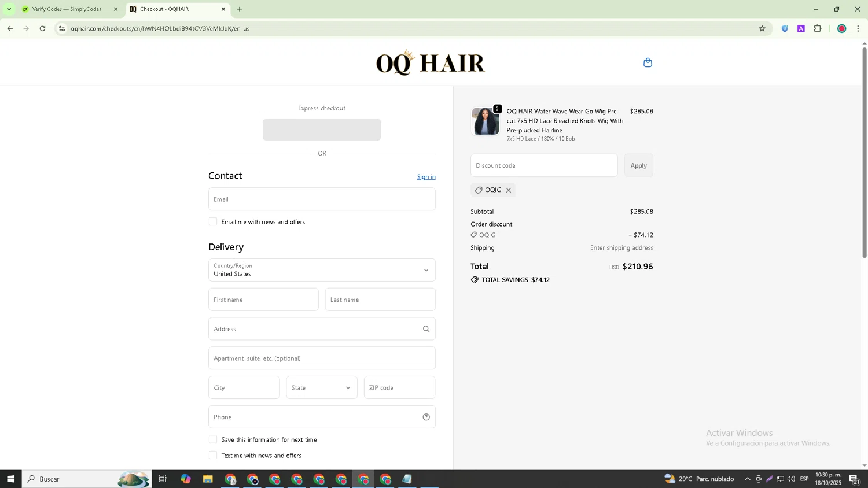This screenshot has height=488, width=868.
Task: Click the Address input field
Action: pos(322,329)
